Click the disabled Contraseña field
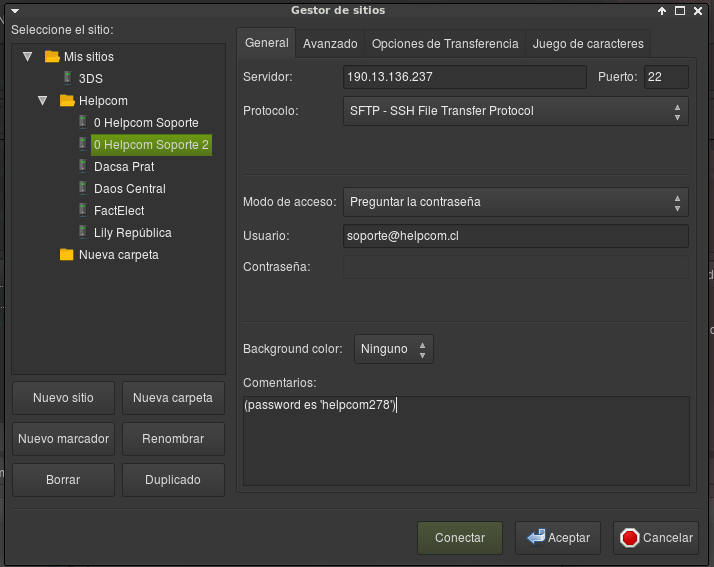This screenshot has width=714, height=567. coord(515,267)
